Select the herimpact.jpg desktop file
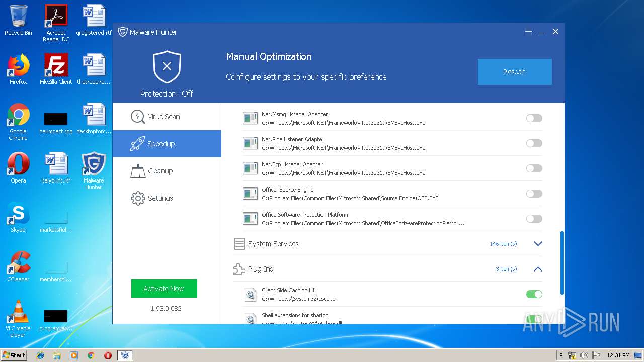 click(56, 123)
